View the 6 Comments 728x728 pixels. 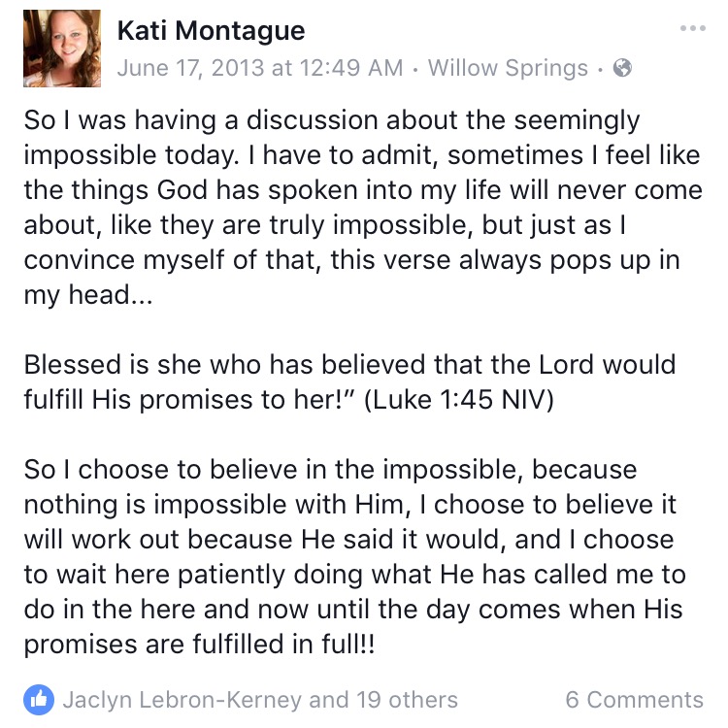pos(634,699)
